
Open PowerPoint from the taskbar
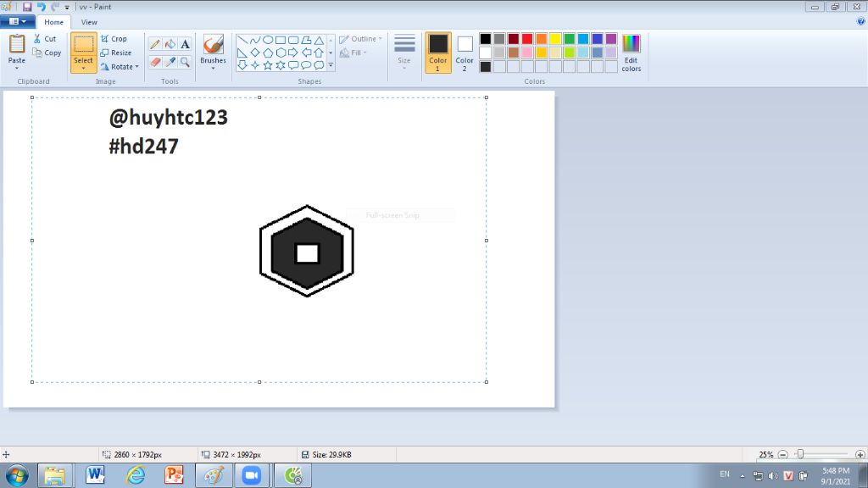[x=174, y=476]
